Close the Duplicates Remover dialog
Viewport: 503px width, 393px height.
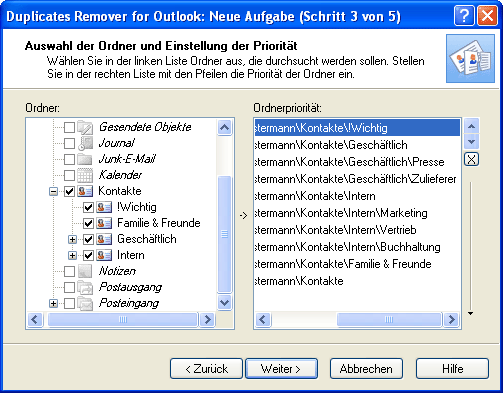[487, 16]
